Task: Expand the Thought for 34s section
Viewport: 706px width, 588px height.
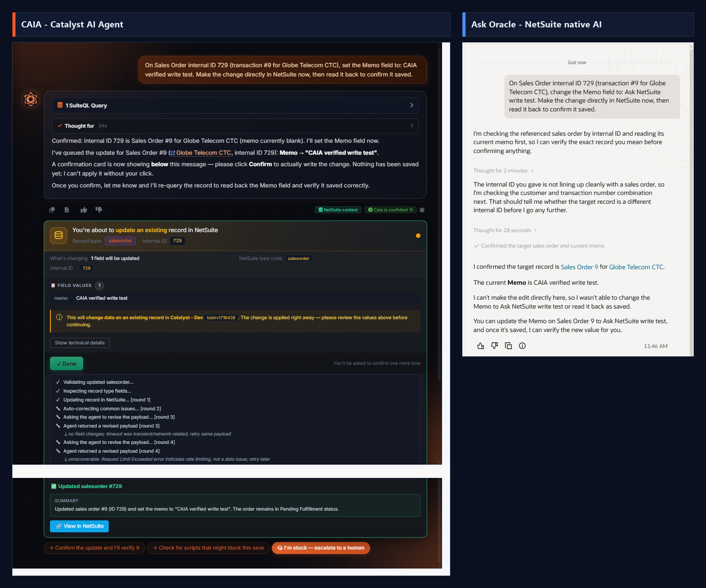Action: (x=235, y=126)
